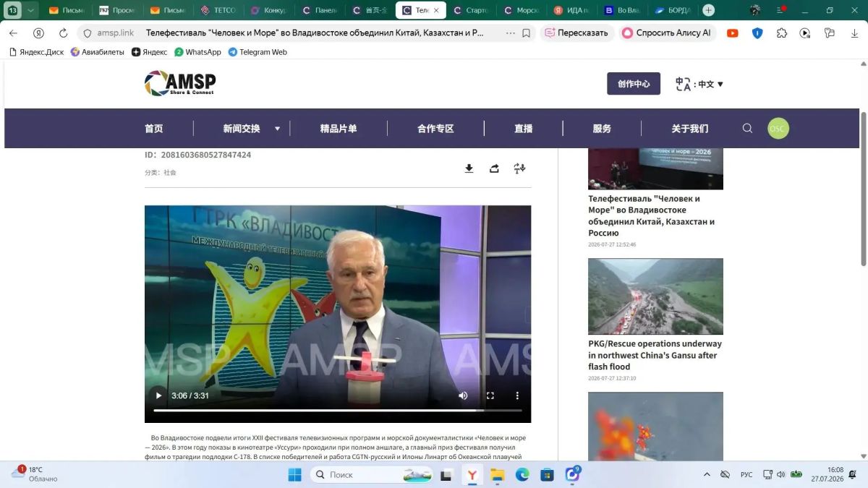
Task: Open site protection shield in address bar
Action: 88,33
